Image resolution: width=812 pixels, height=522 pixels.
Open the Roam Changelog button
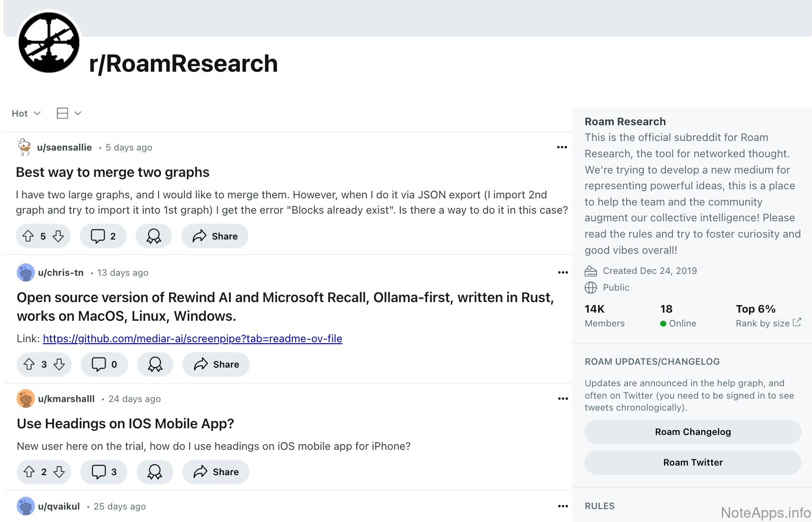tap(693, 432)
